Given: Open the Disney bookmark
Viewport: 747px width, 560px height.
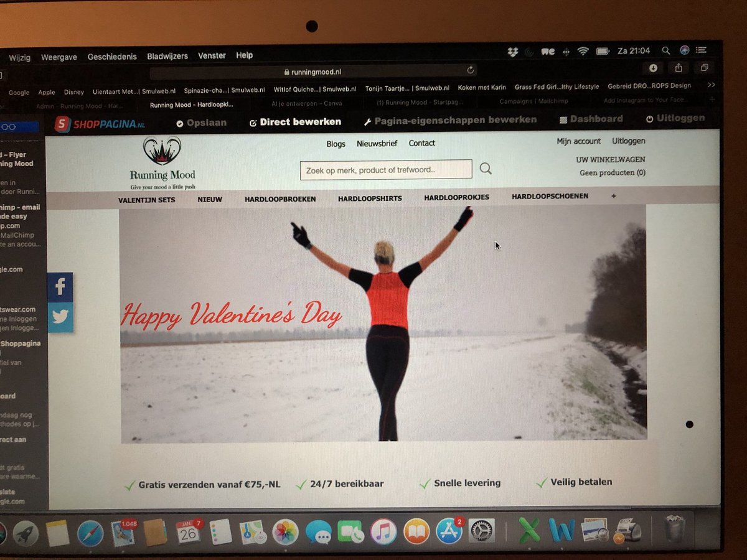Looking at the screenshot, I should pos(73,92).
